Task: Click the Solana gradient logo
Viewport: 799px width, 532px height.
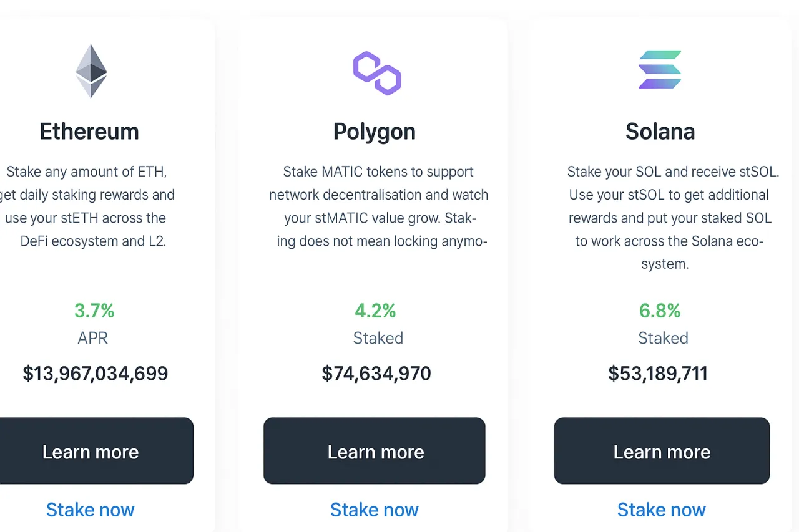Action: [660, 69]
